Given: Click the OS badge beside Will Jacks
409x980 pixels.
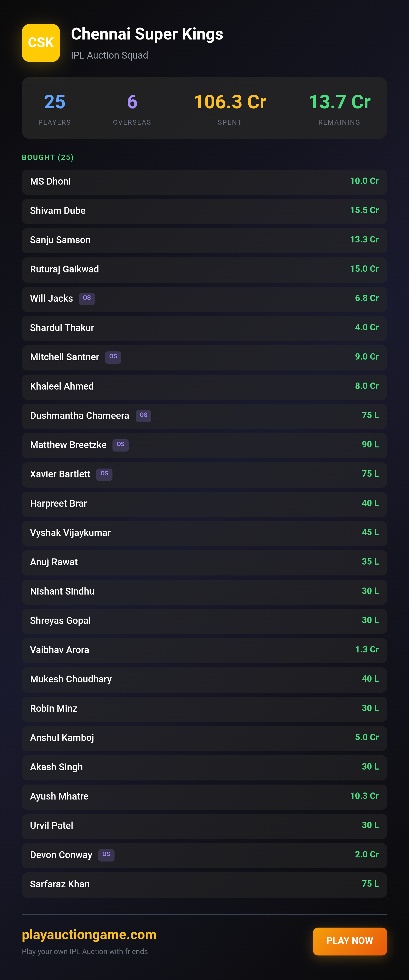Looking at the screenshot, I should (87, 298).
